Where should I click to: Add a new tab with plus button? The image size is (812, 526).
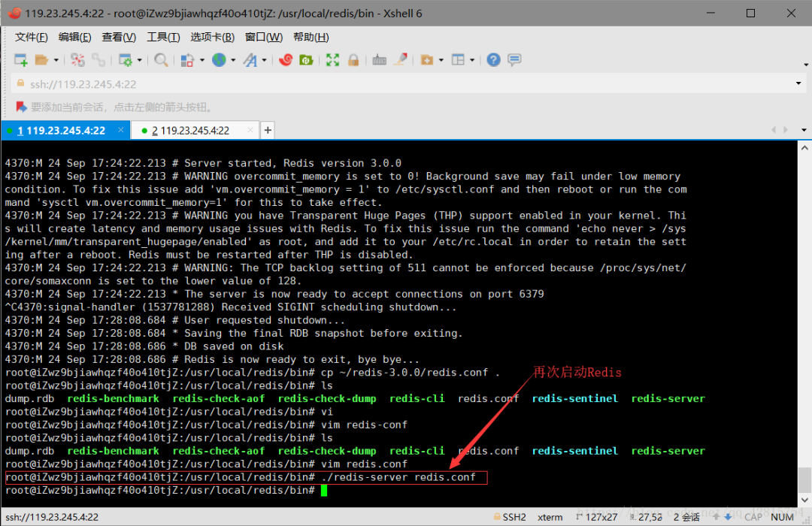[x=268, y=131]
